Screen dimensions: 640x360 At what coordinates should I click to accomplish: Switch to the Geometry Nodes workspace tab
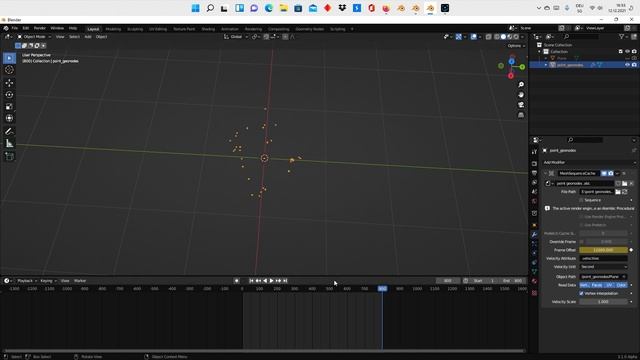(x=309, y=29)
